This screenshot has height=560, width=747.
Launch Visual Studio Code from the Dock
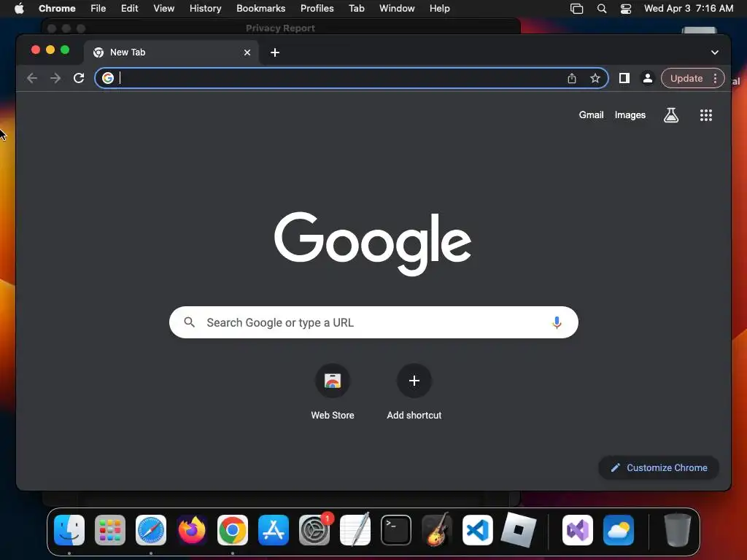(x=477, y=530)
